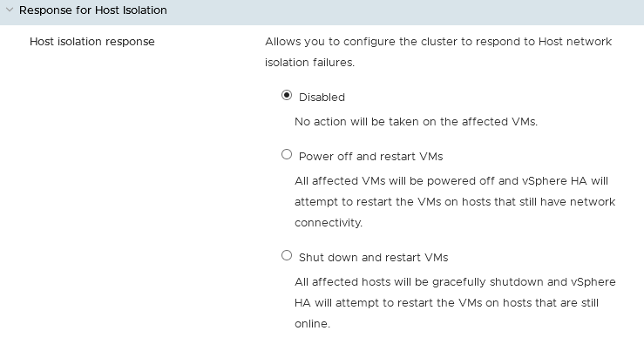This screenshot has width=644, height=351.
Task: Choose the Power off and restart VMs radio button
Action: click(287, 155)
